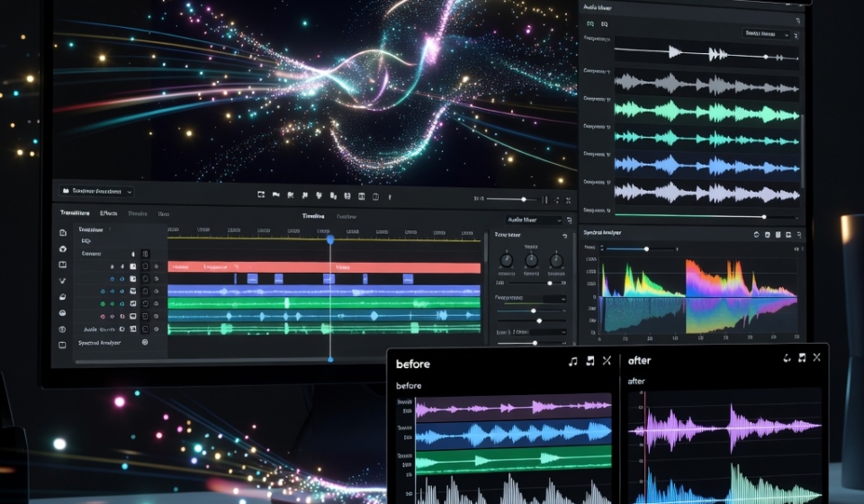Screen dimensions: 864x504
Task: Click the return-arrow icon in mixer panel header
Action: (x=564, y=236)
